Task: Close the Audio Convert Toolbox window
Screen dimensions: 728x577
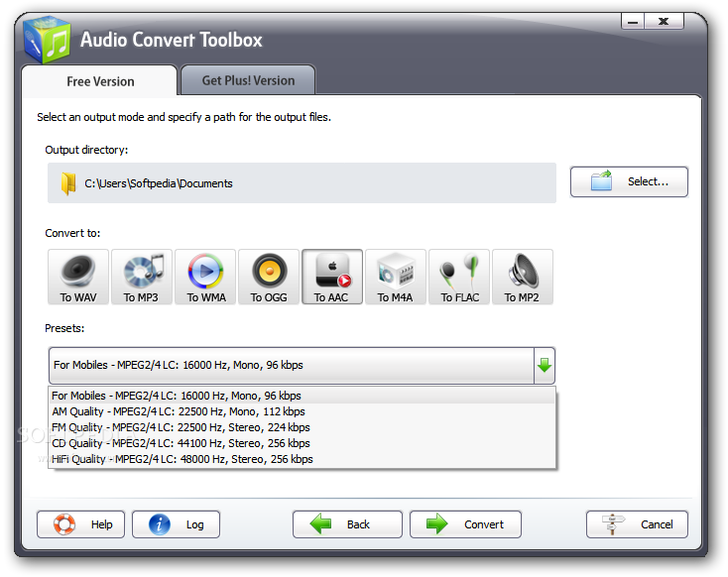Action: [664, 22]
